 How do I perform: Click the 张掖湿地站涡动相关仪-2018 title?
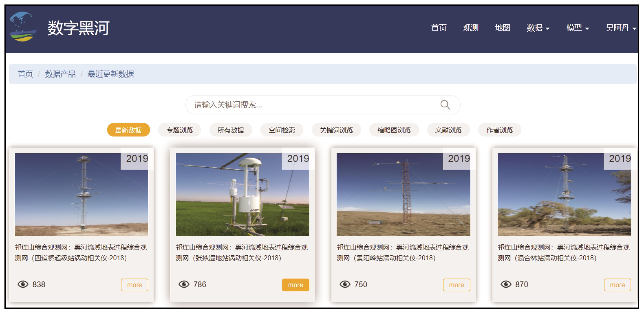(x=242, y=253)
